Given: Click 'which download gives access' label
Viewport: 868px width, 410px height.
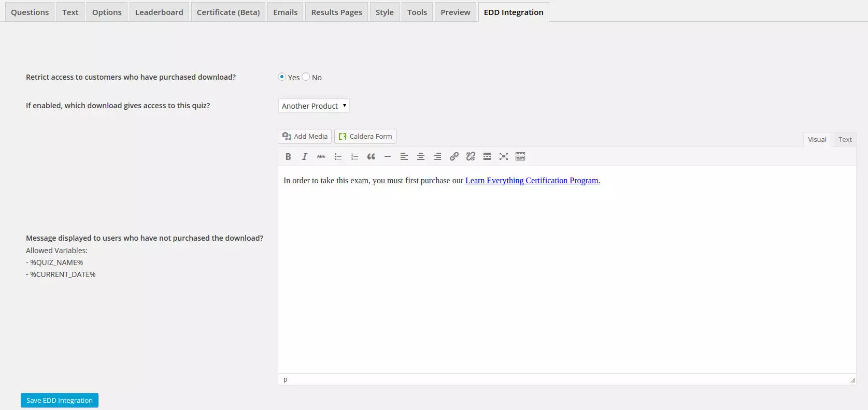Looking at the screenshot, I should click(118, 106).
